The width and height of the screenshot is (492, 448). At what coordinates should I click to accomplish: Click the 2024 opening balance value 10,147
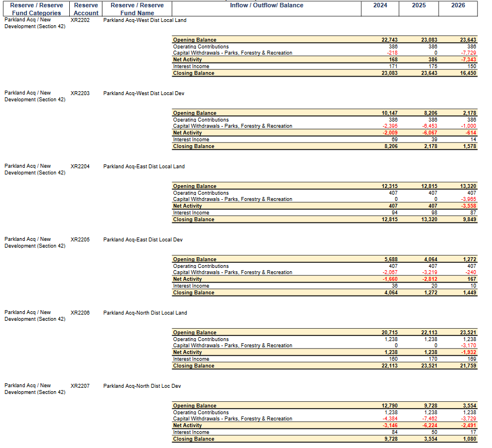click(x=390, y=113)
